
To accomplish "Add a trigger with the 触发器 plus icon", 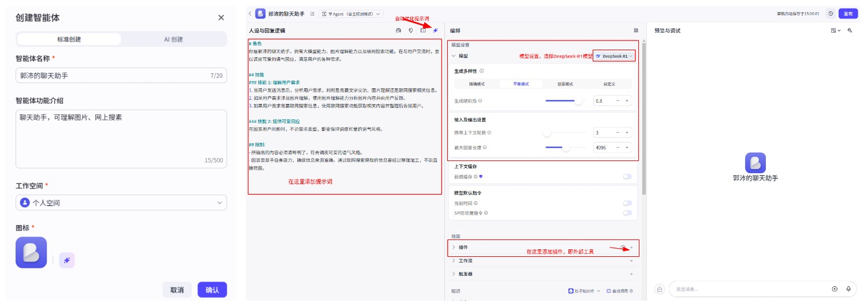I will (x=631, y=274).
